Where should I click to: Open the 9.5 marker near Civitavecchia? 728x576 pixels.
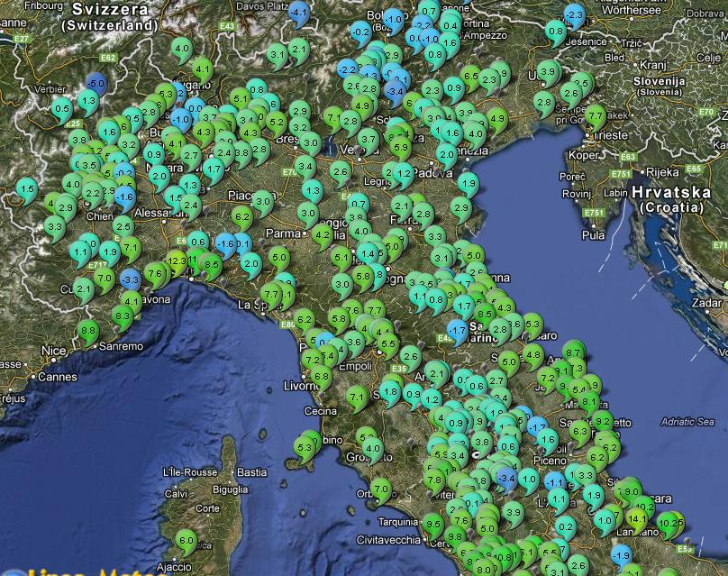433,524
